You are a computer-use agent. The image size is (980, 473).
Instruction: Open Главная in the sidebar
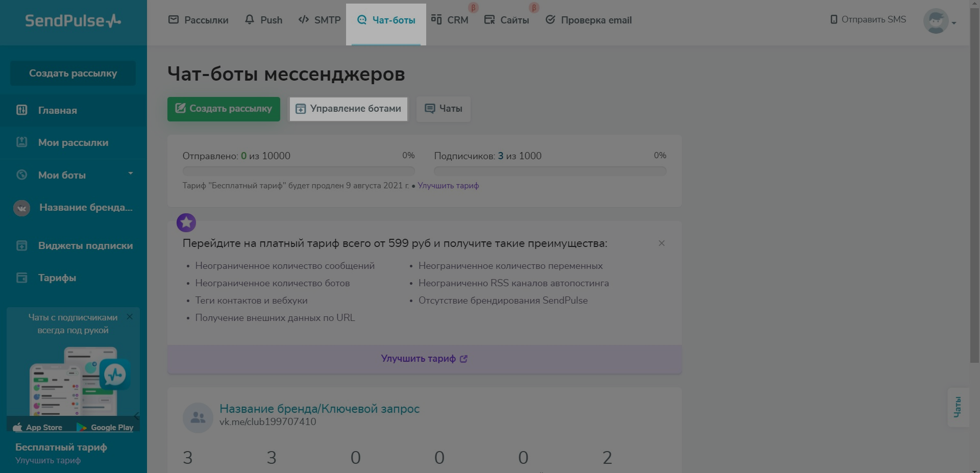click(x=73, y=110)
